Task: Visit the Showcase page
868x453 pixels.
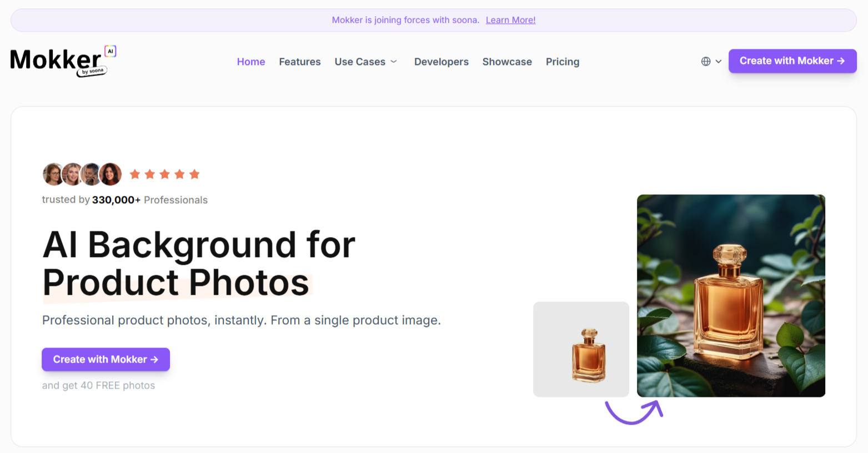Action: click(x=507, y=62)
